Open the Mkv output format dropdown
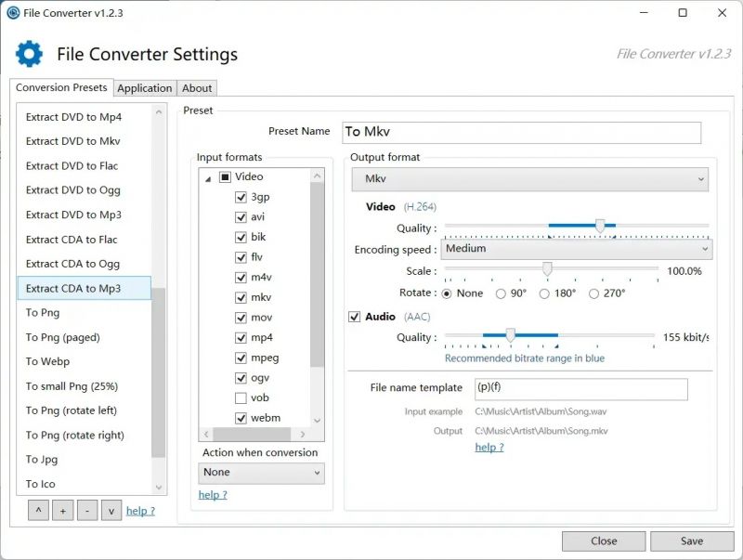 click(x=529, y=179)
